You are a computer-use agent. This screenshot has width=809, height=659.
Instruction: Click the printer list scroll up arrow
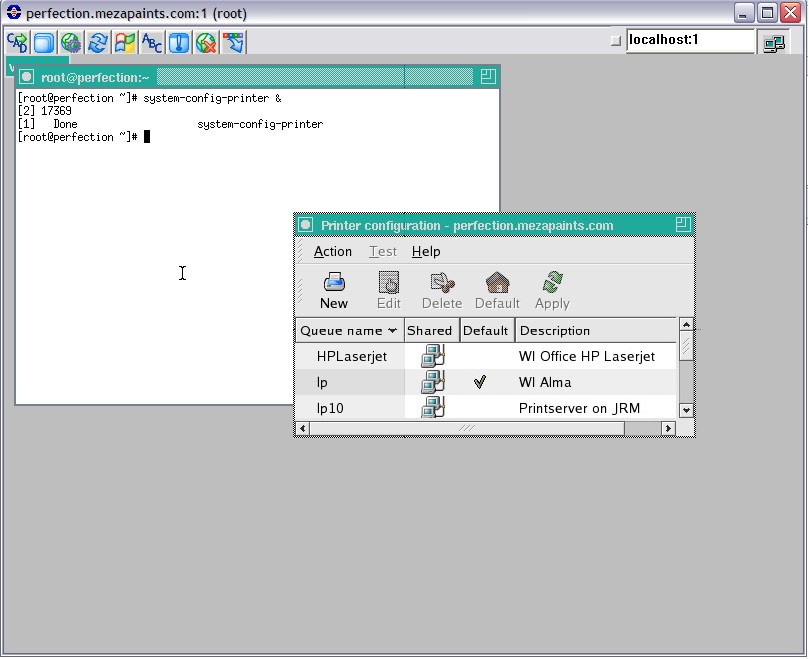(686, 325)
